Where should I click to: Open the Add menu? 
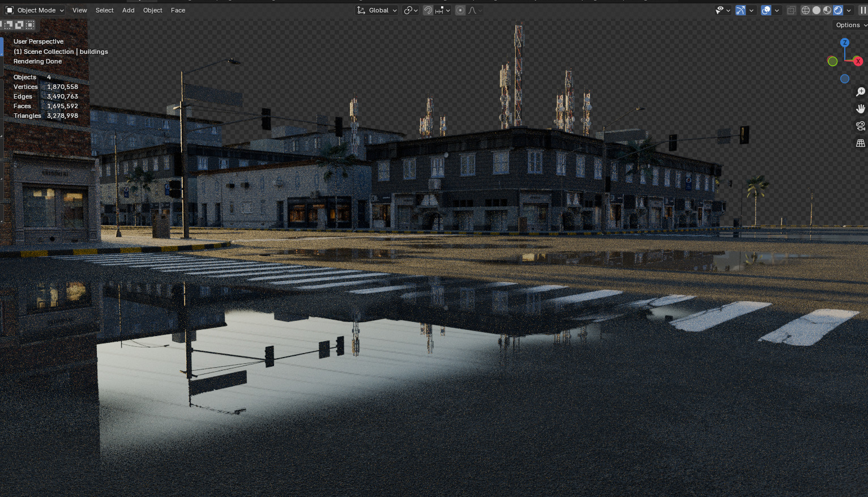point(129,10)
